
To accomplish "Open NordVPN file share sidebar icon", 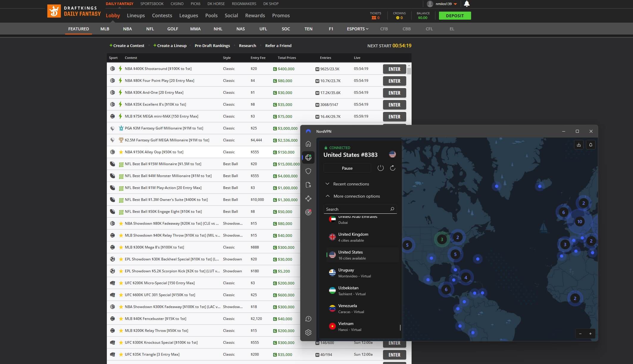I will (308, 185).
